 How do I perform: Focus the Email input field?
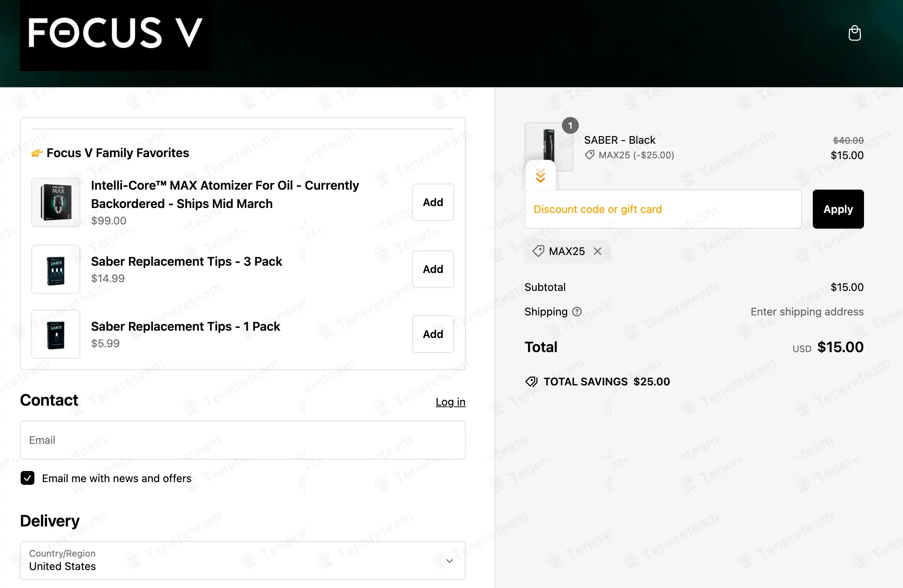(x=242, y=440)
